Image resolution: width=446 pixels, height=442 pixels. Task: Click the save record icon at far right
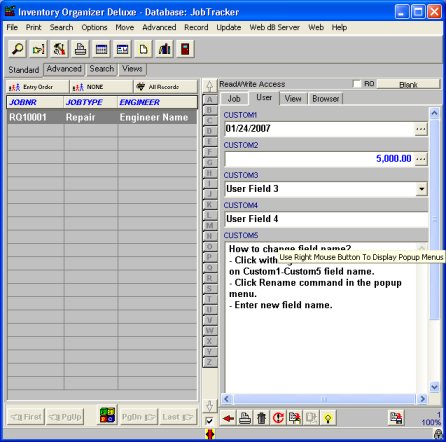click(x=396, y=418)
